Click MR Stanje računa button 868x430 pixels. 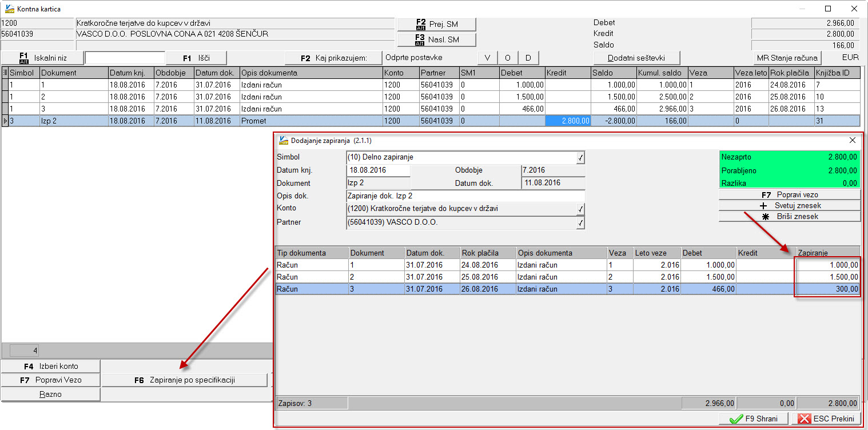pos(788,58)
